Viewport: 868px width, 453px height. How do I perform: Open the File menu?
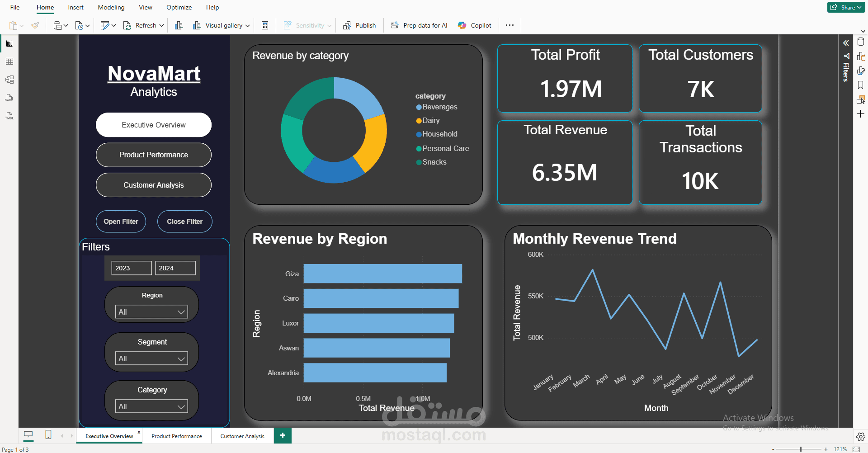(x=15, y=7)
